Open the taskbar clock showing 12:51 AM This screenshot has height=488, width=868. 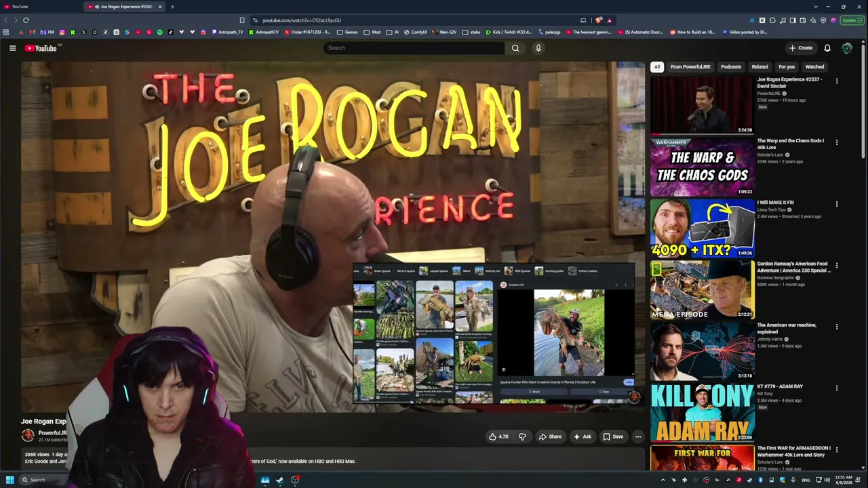coord(844,480)
